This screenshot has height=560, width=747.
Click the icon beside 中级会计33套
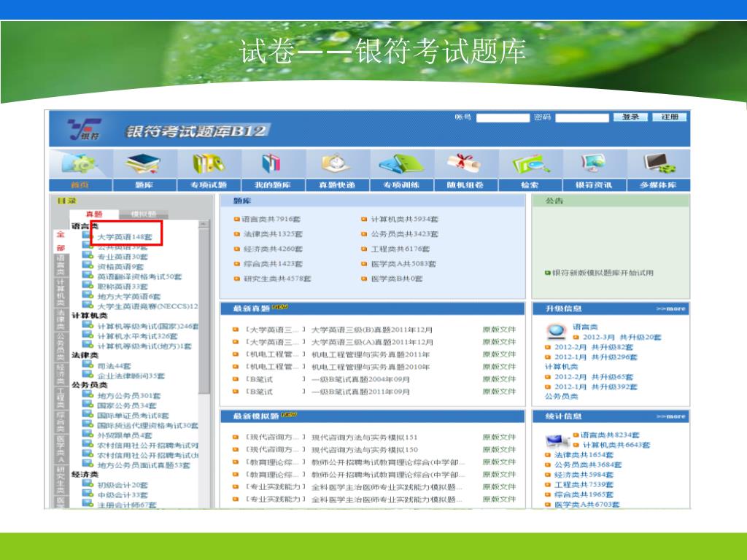[88, 494]
